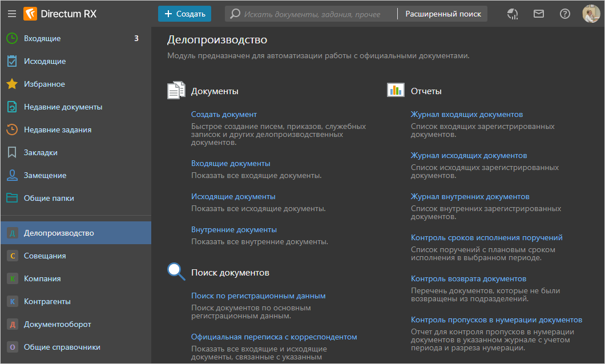Click the activity chart icon in header
This screenshot has height=364, width=605.
(x=513, y=14)
